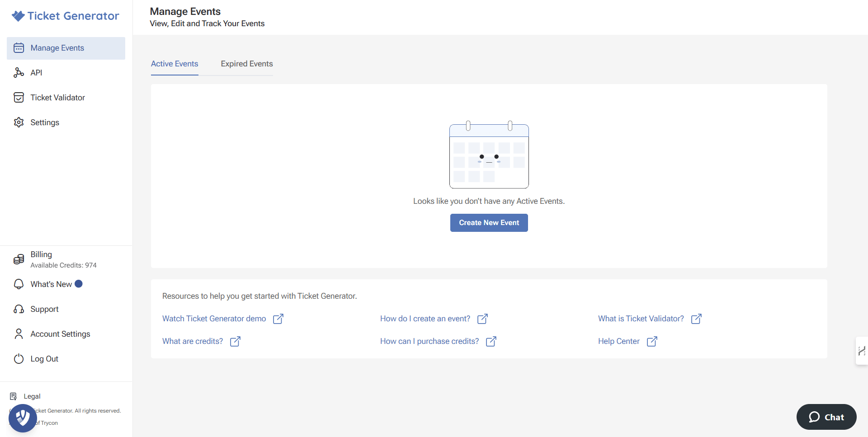868x437 pixels.
Task: Click the Log Out power icon
Action: pos(19,359)
